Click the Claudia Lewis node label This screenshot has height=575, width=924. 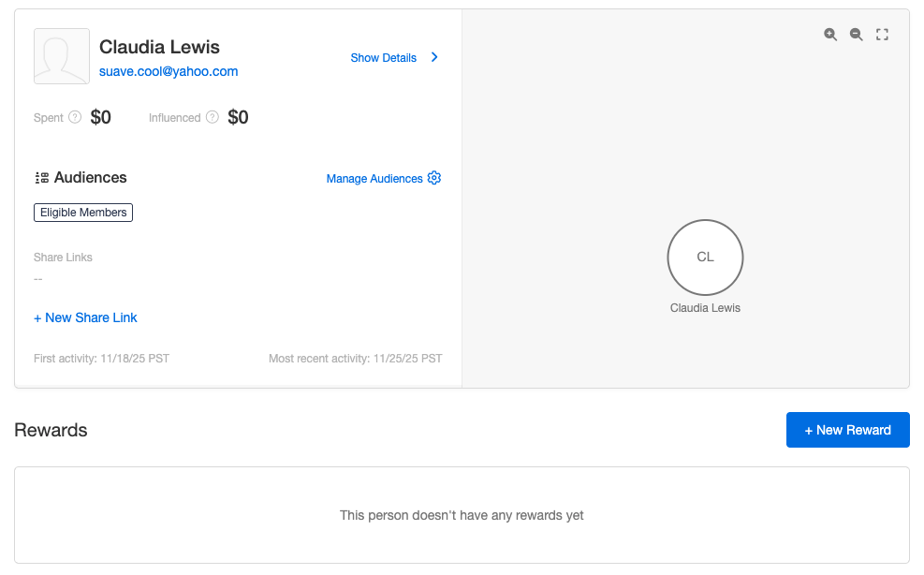click(x=705, y=308)
